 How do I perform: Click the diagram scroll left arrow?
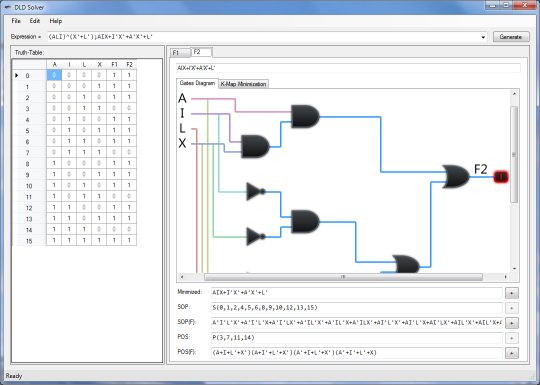coord(182,277)
